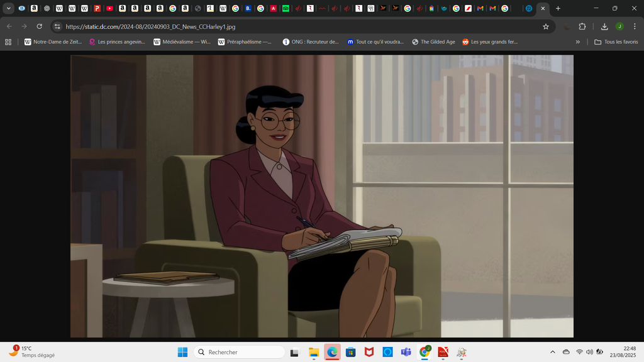Switch to the Chrome Web Store tab
644x362 pixels.
click(x=431, y=8)
